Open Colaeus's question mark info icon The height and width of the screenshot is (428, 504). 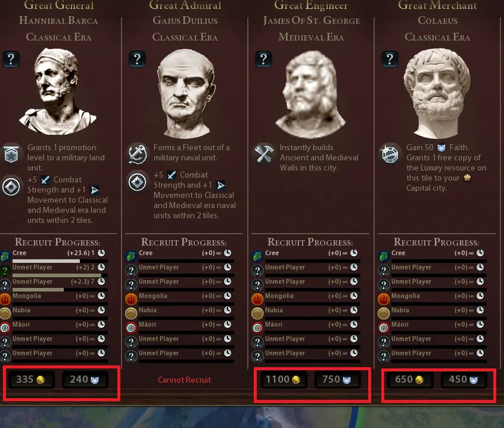(390, 59)
